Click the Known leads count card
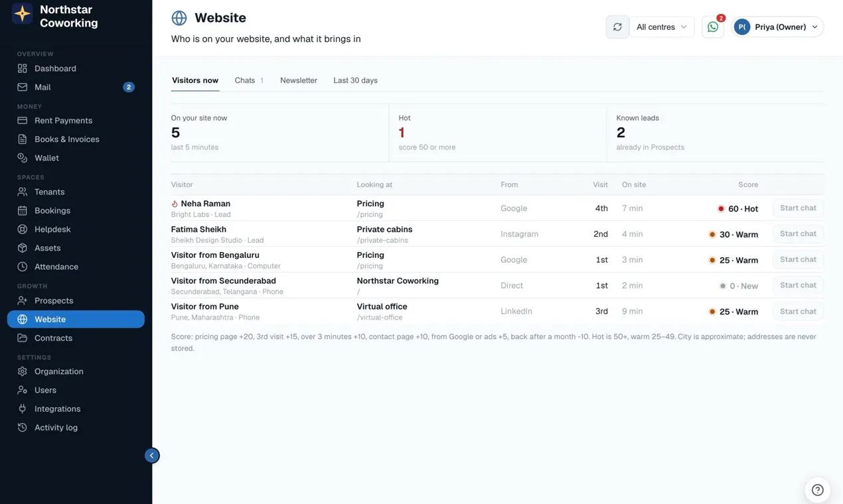Image resolution: width=843 pixels, height=504 pixels. (715, 133)
